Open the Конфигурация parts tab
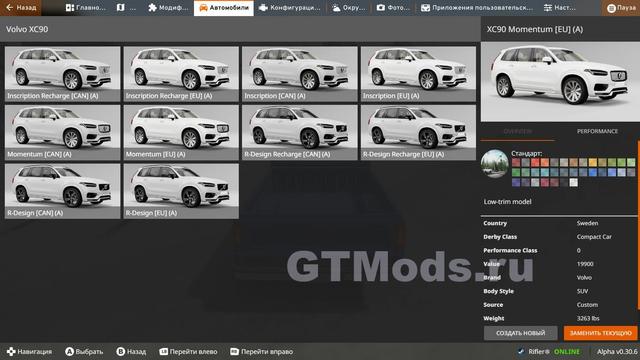Viewport: 640px width, 360px height. coord(290,8)
